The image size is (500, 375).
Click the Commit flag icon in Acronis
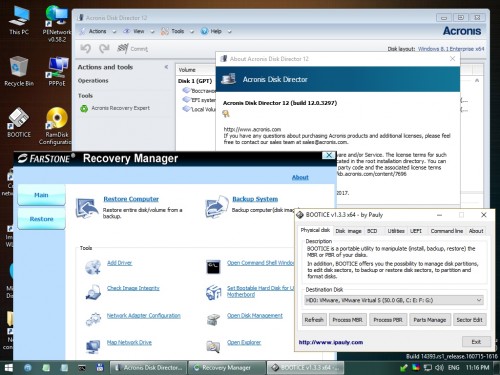[123, 49]
